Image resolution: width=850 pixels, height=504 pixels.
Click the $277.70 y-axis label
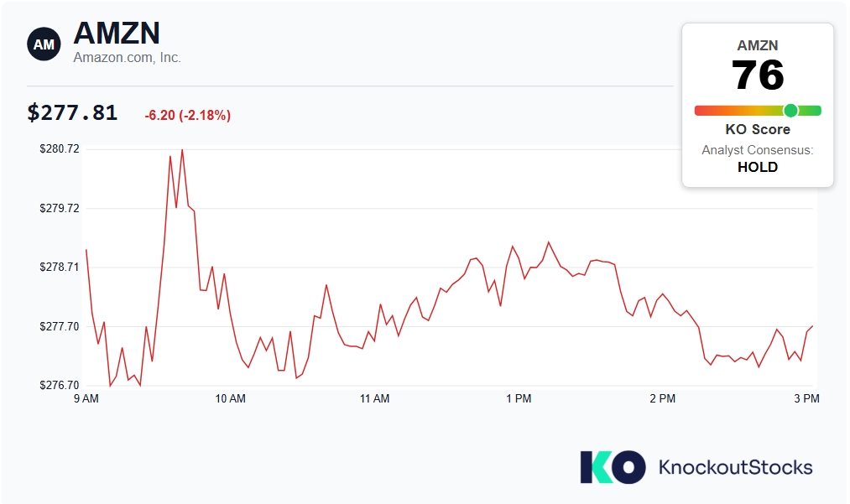point(60,326)
